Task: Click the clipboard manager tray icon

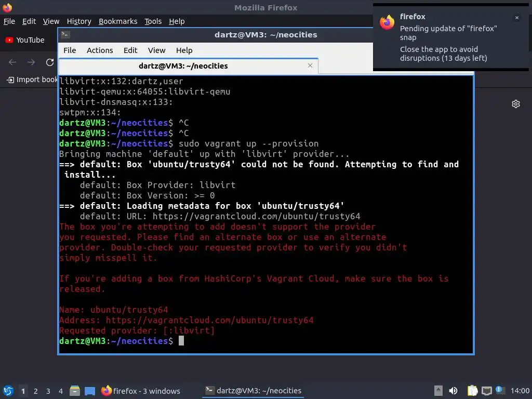Action: click(472, 391)
